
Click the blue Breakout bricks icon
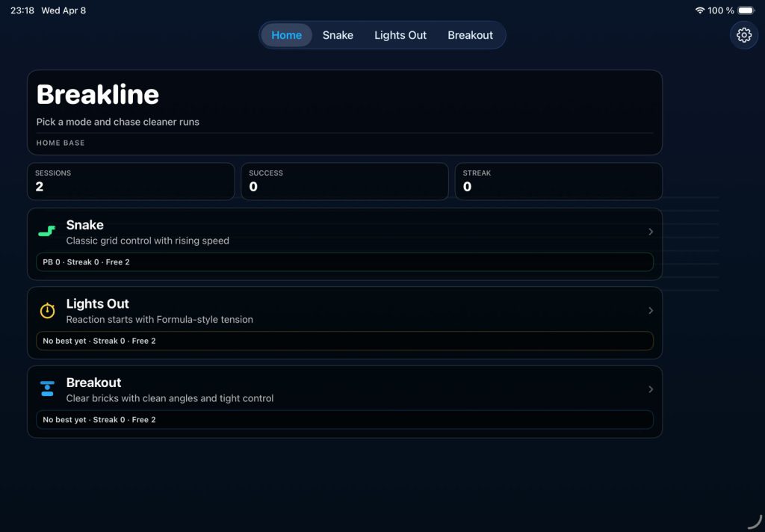point(47,389)
